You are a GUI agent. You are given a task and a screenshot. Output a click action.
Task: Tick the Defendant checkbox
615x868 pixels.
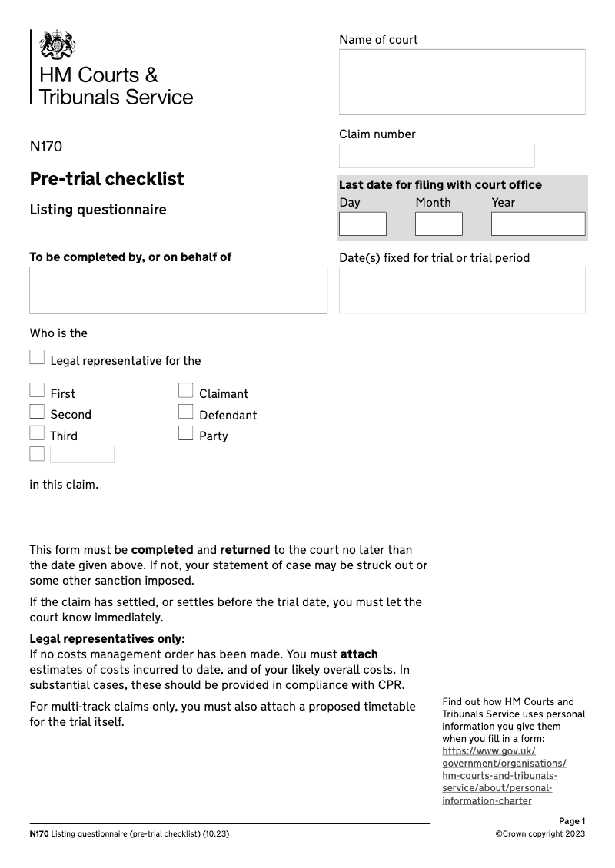(185, 412)
